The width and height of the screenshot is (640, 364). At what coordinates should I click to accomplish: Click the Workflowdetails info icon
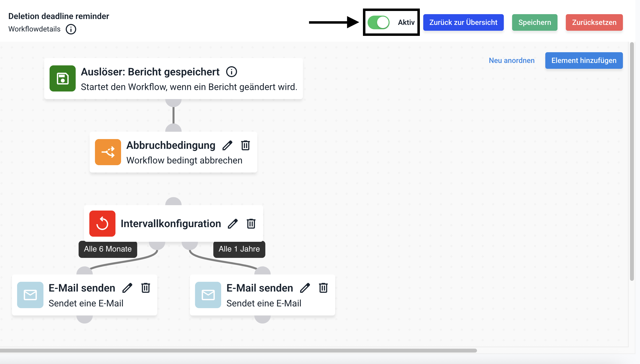tap(71, 29)
